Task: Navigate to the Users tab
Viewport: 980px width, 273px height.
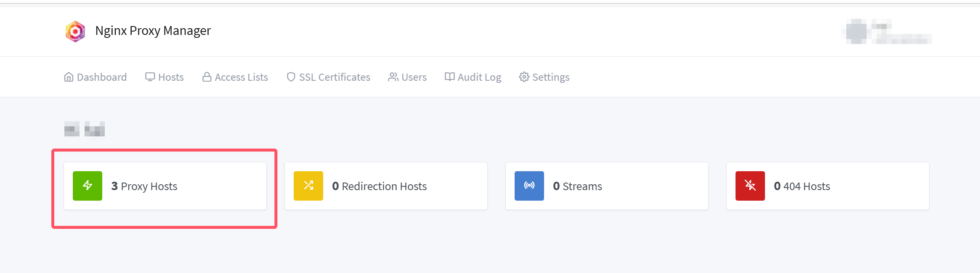Action: point(407,77)
